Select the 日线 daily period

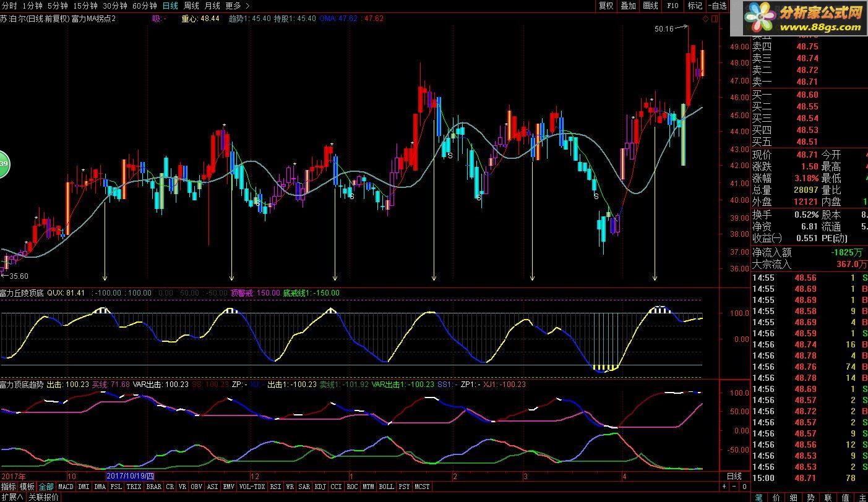(x=170, y=6)
